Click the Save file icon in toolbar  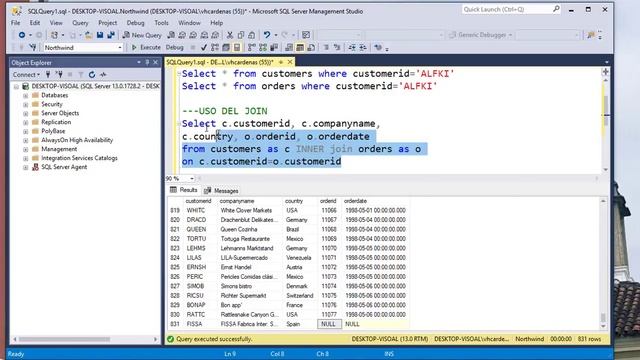[x=100, y=35]
